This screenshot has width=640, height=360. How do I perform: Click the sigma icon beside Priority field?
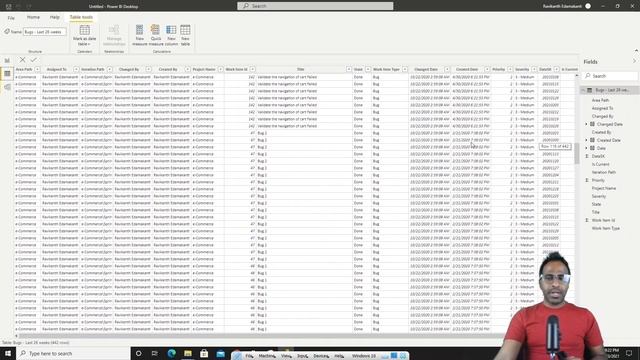(587, 180)
